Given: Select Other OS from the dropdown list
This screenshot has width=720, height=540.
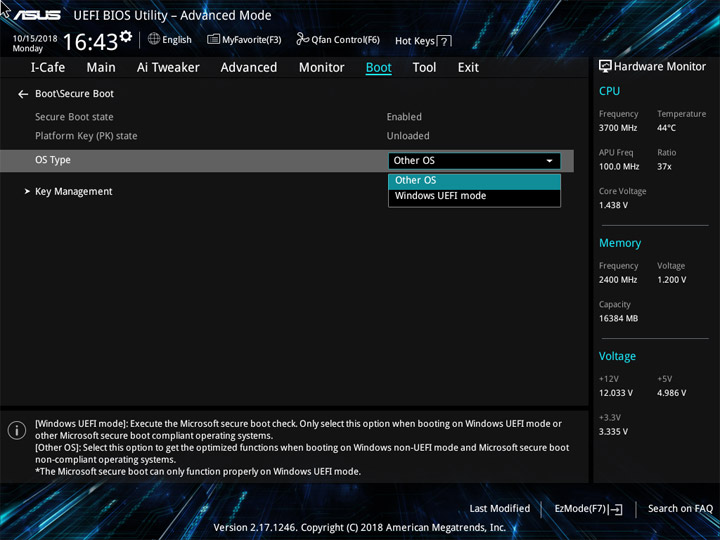Looking at the screenshot, I should 474,180.
